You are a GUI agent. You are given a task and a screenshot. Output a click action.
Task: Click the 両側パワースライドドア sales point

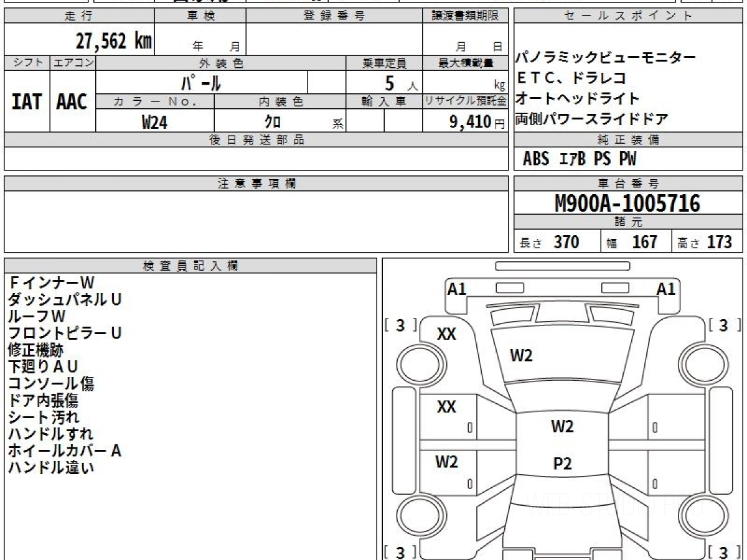point(592,119)
